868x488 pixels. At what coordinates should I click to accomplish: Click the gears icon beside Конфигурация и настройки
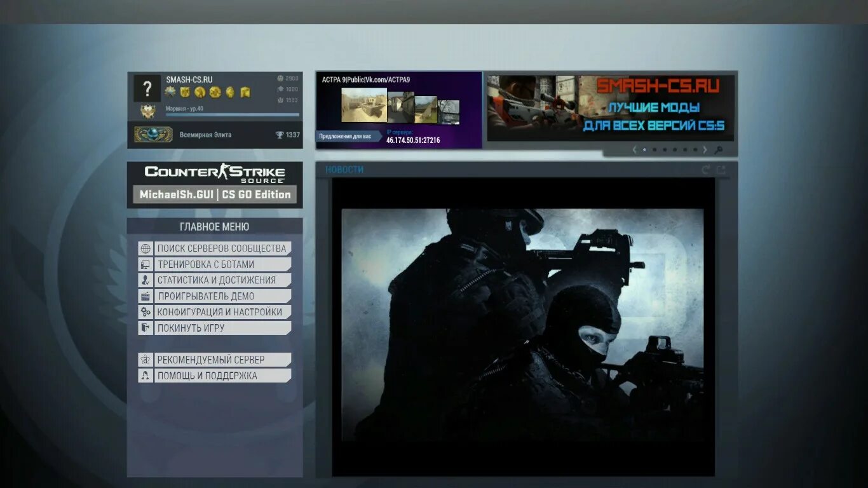pyautogui.click(x=146, y=312)
